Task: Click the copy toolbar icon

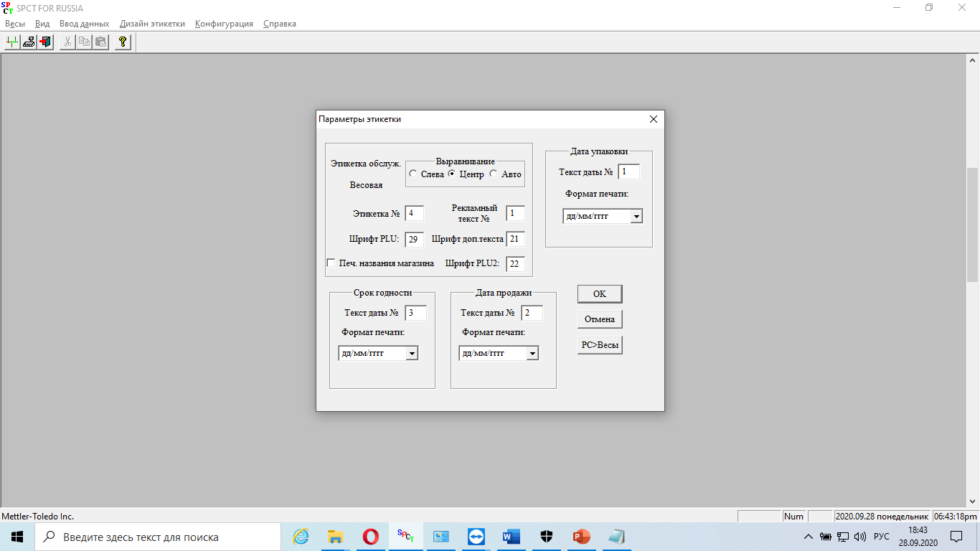Action: click(84, 42)
